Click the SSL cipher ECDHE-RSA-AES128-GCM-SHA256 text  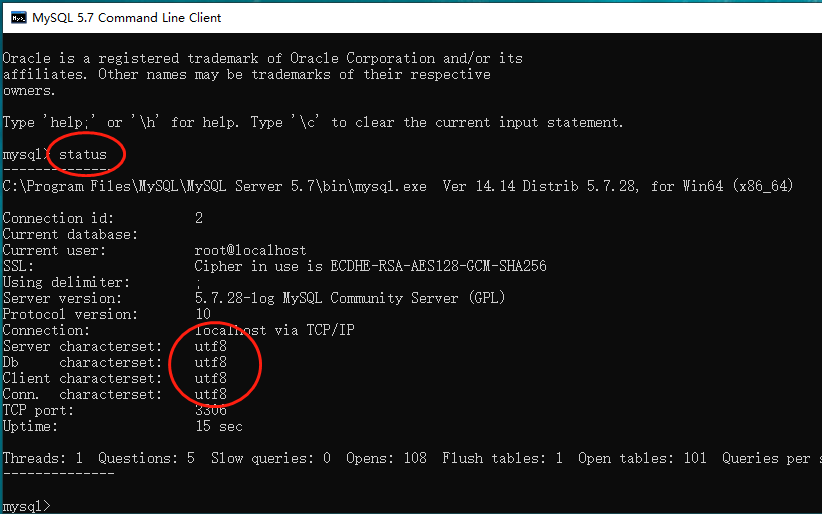coord(438,266)
